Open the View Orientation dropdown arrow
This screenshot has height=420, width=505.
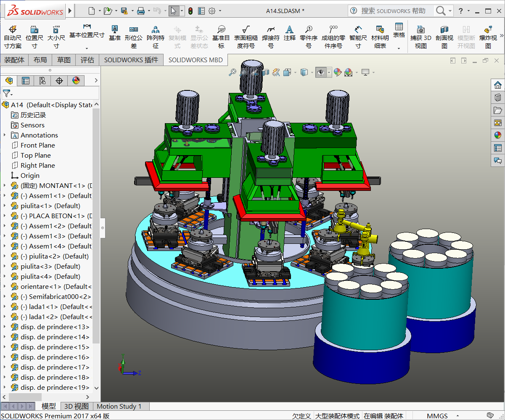coord(296,72)
